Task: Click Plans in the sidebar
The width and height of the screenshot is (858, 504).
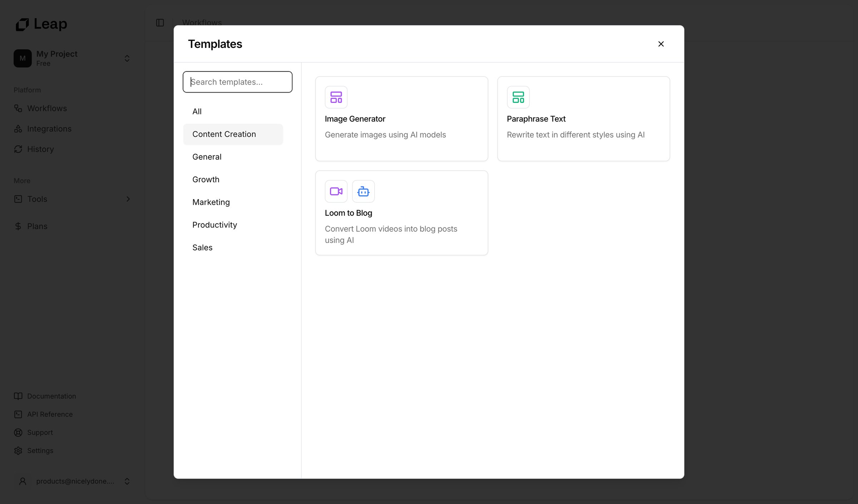Action: (37, 226)
